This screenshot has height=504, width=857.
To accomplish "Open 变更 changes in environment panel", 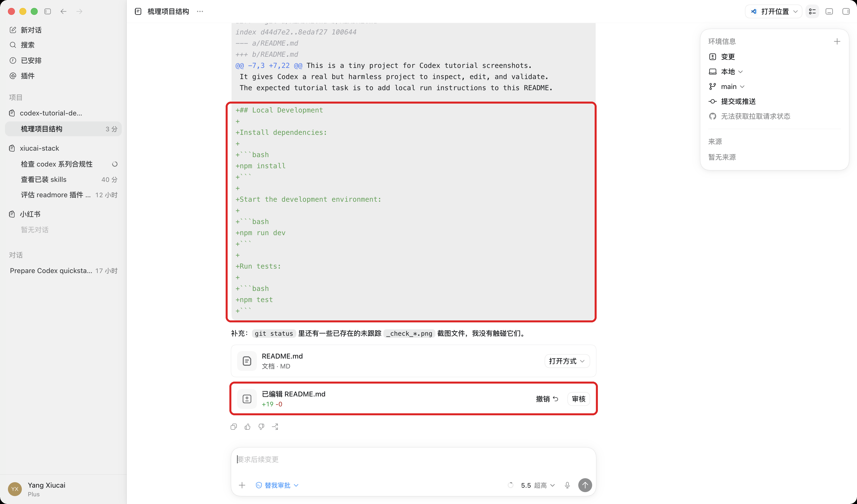I will [x=728, y=57].
